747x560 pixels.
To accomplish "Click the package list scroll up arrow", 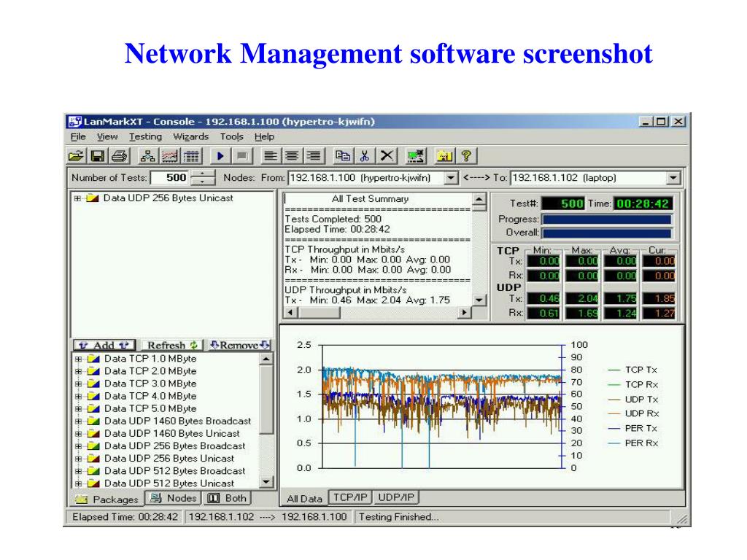I will tap(266, 359).
